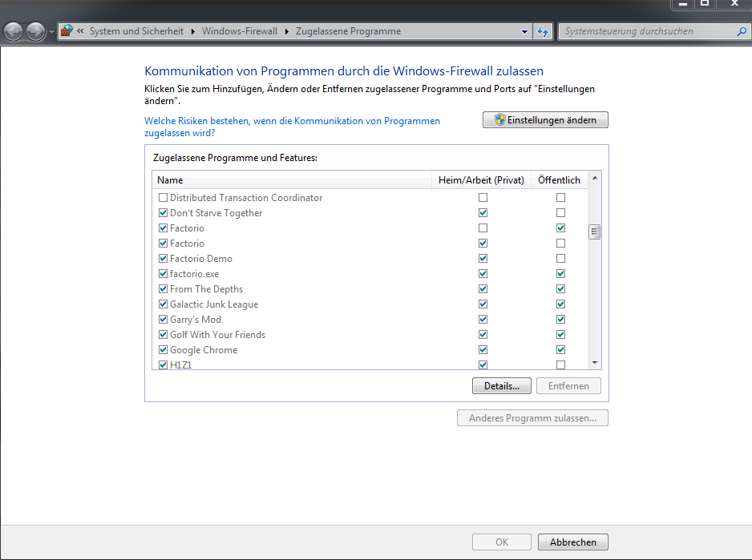752x560 pixels.
Task: Click the Abbrechen button
Action: 573,542
